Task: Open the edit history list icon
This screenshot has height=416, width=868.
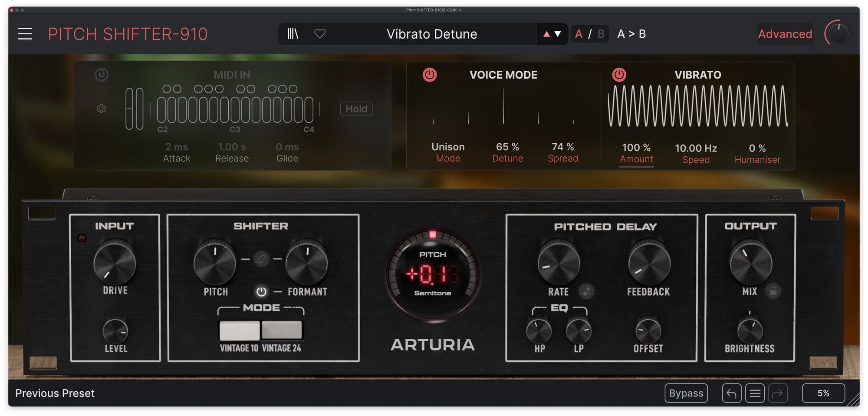Action: click(x=755, y=393)
